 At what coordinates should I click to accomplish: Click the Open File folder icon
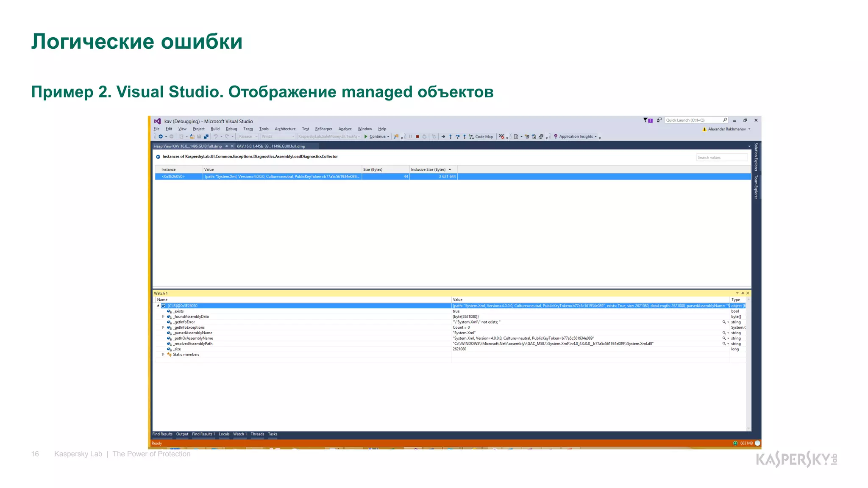(x=192, y=136)
